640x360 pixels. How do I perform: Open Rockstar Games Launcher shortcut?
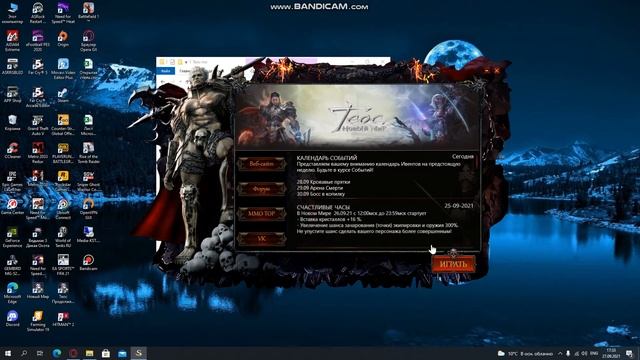[63, 181]
